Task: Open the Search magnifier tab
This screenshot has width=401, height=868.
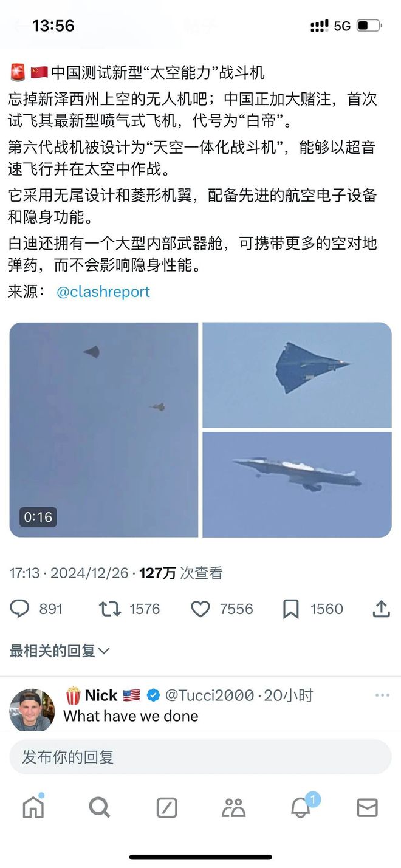Action: (100, 807)
